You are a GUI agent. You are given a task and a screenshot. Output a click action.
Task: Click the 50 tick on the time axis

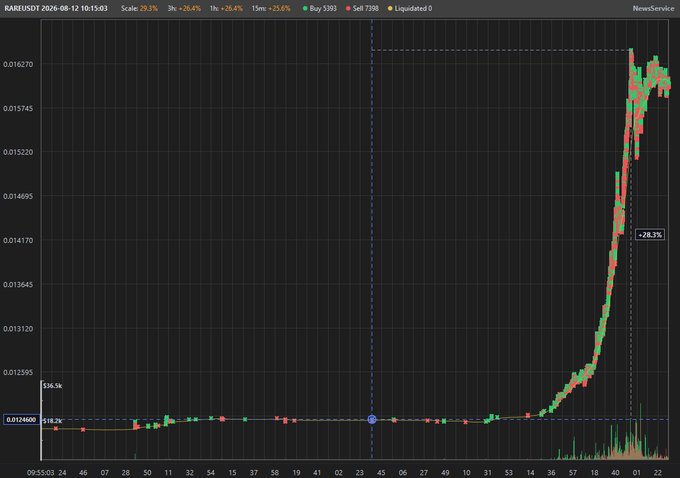point(147,472)
